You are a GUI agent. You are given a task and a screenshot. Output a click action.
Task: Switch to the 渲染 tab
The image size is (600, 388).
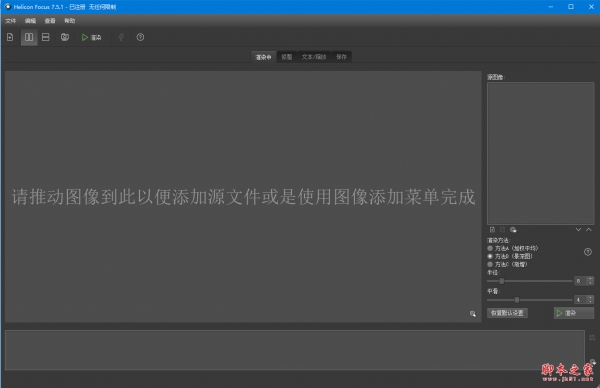[x=263, y=57]
